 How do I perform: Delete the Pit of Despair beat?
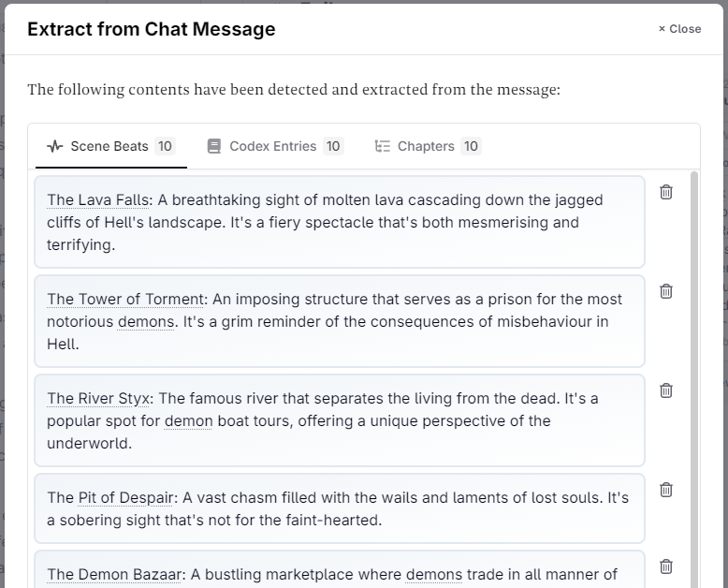666,490
